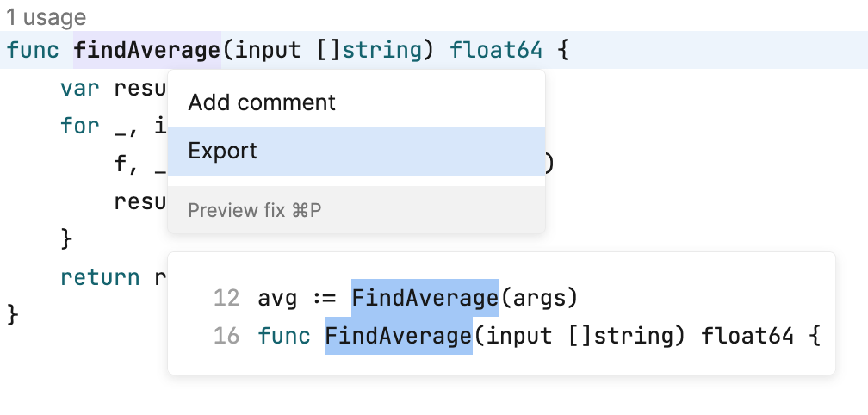Screen dimensions: 868x415
Task: Click the for keyword in the loop
Action: (x=79, y=126)
